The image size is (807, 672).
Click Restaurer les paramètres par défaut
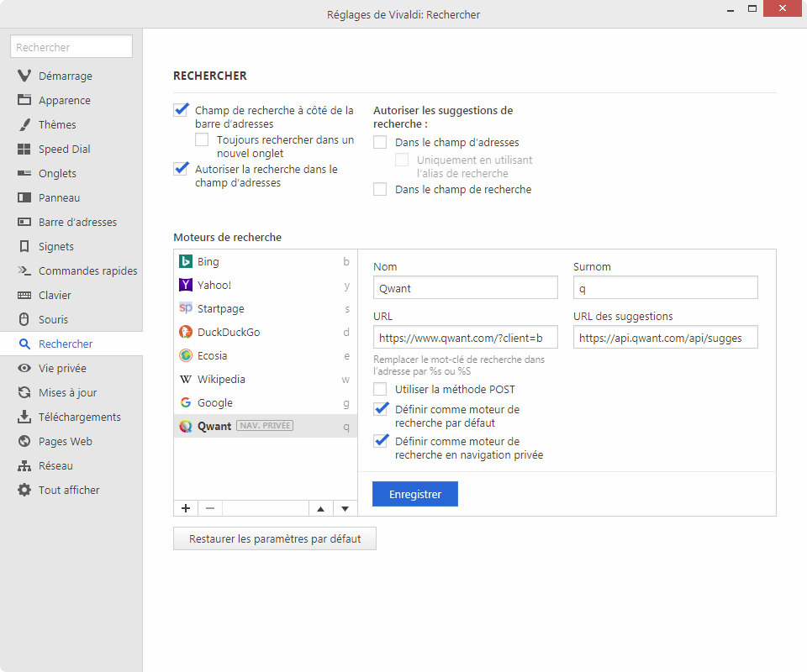(275, 538)
